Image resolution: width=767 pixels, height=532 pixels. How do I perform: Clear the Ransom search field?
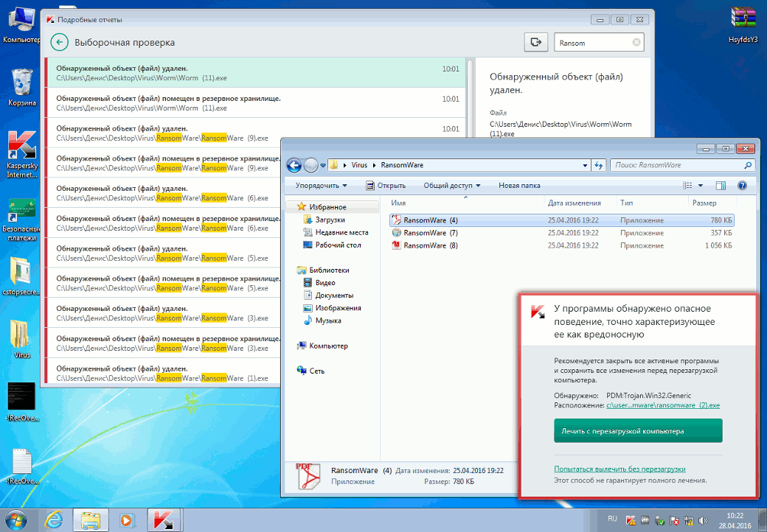tap(636, 43)
